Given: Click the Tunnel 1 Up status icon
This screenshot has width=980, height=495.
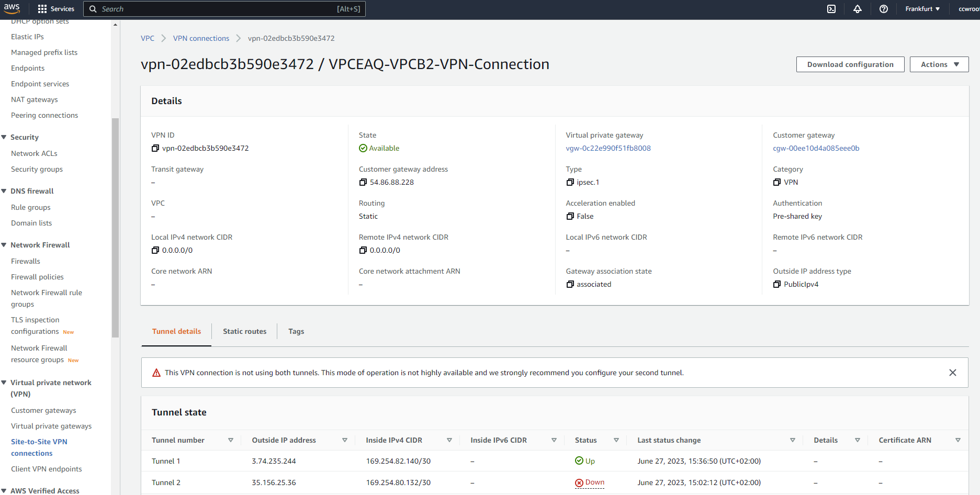Looking at the screenshot, I should pyautogui.click(x=579, y=461).
